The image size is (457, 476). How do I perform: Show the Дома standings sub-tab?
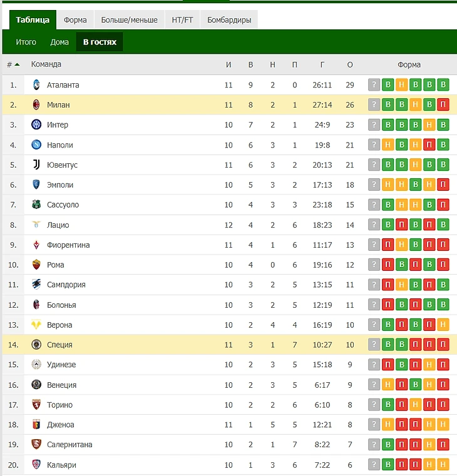[59, 42]
